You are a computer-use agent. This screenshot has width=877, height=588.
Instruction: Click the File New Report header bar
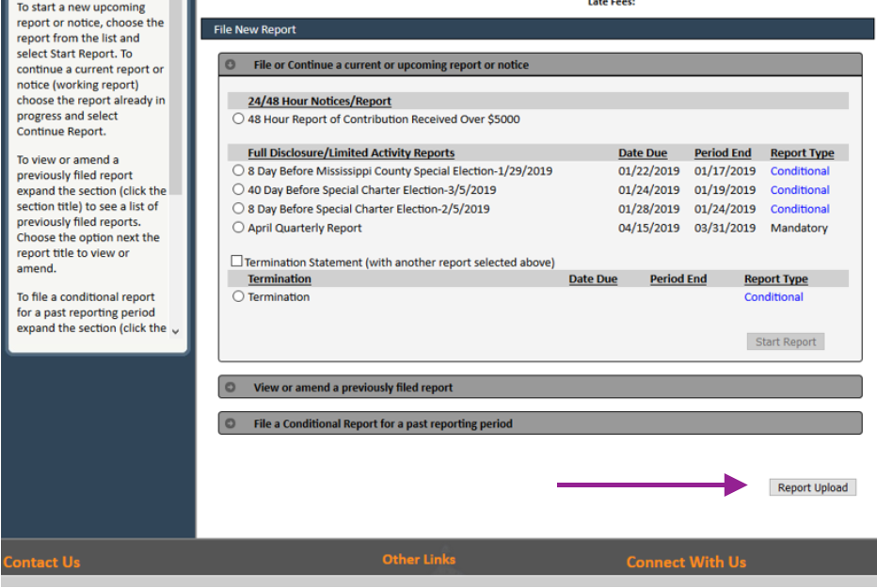pyautogui.click(x=537, y=29)
